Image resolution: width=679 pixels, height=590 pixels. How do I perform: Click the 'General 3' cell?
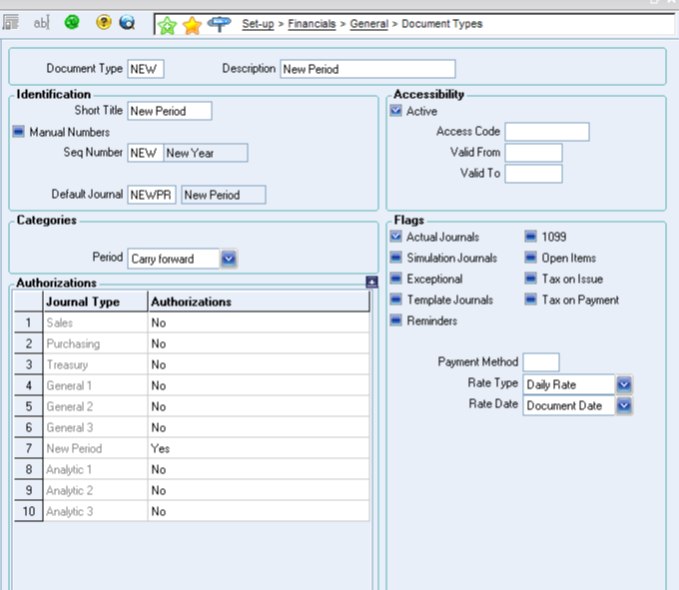tap(95, 428)
